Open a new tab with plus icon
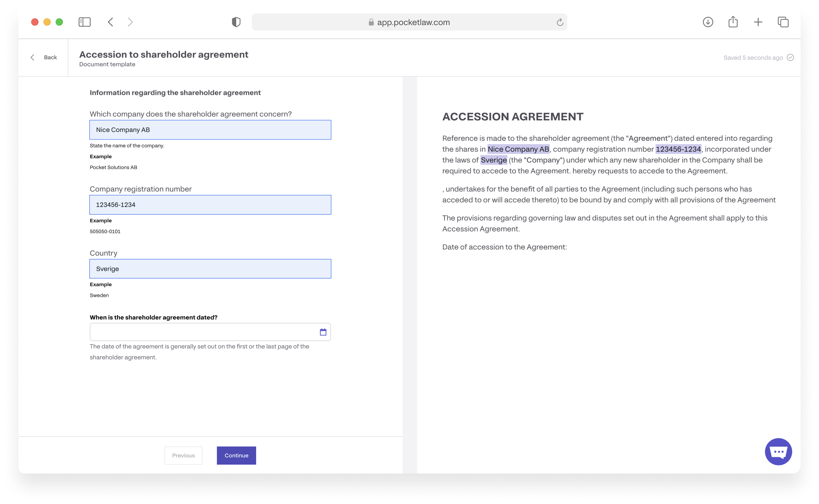Screen dimensions: 819x504 point(758,22)
